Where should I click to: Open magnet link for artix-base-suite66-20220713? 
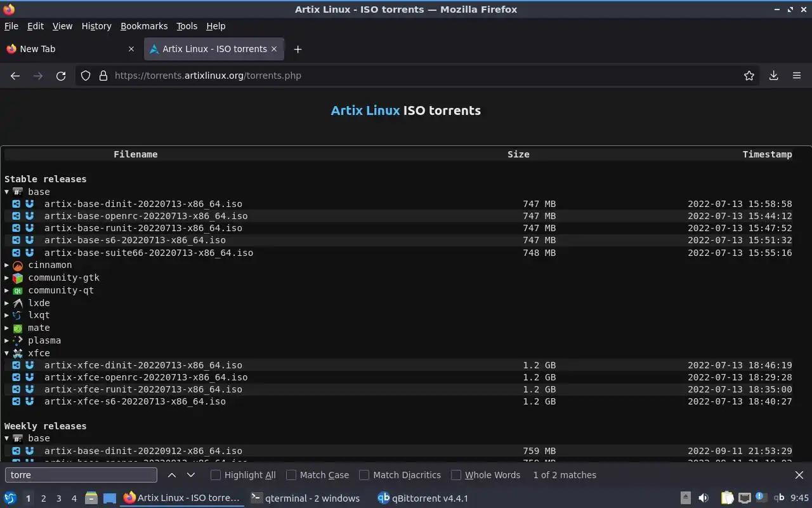pyautogui.click(x=29, y=253)
